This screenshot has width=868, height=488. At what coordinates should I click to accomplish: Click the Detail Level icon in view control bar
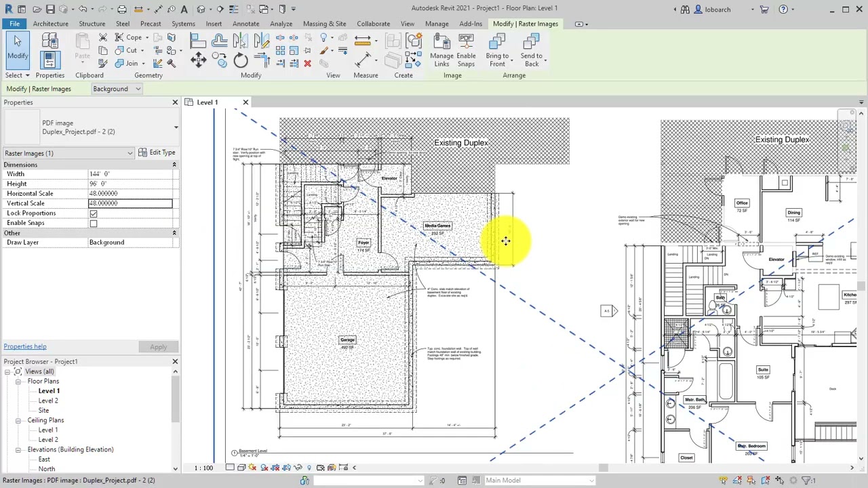[230, 468]
